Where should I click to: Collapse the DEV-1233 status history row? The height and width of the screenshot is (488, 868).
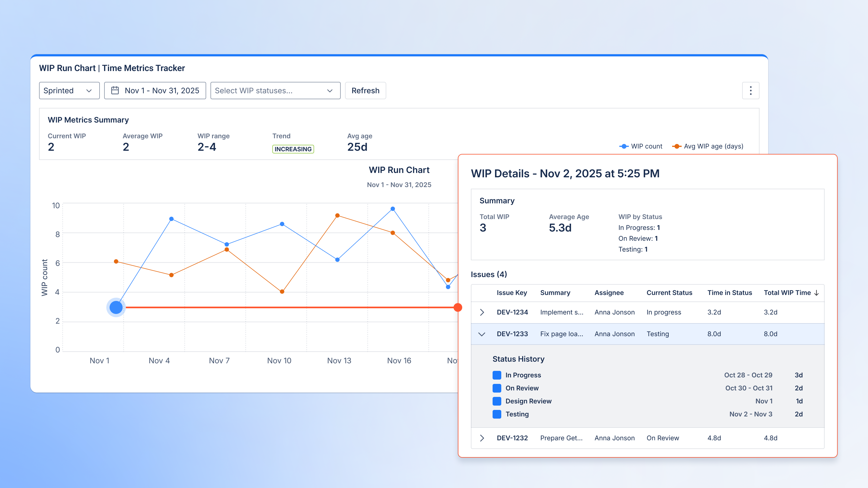click(482, 334)
